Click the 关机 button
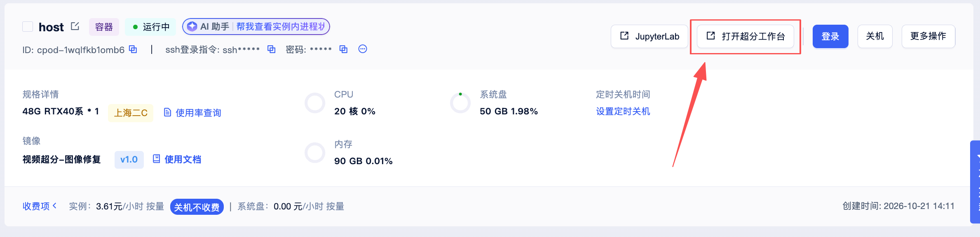Image resolution: width=980 pixels, height=237 pixels. (x=875, y=36)
